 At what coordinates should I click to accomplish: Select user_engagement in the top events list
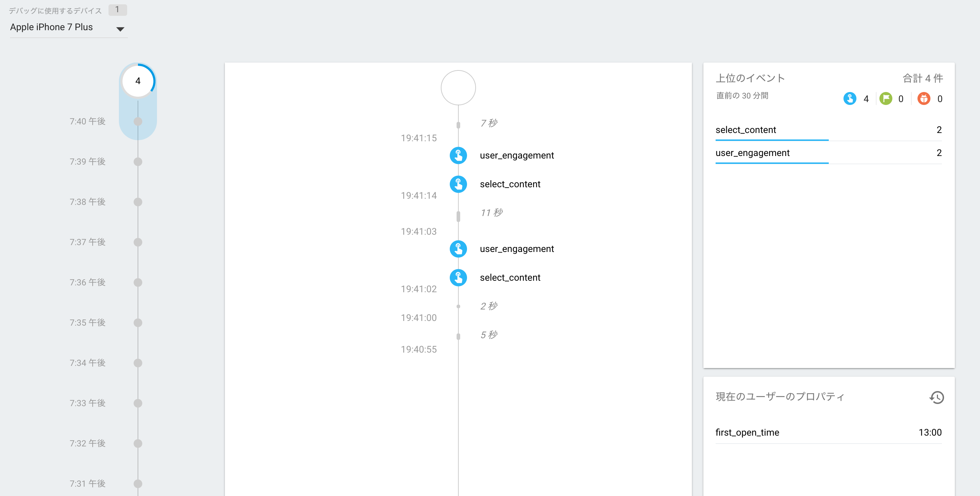[753, 153]
